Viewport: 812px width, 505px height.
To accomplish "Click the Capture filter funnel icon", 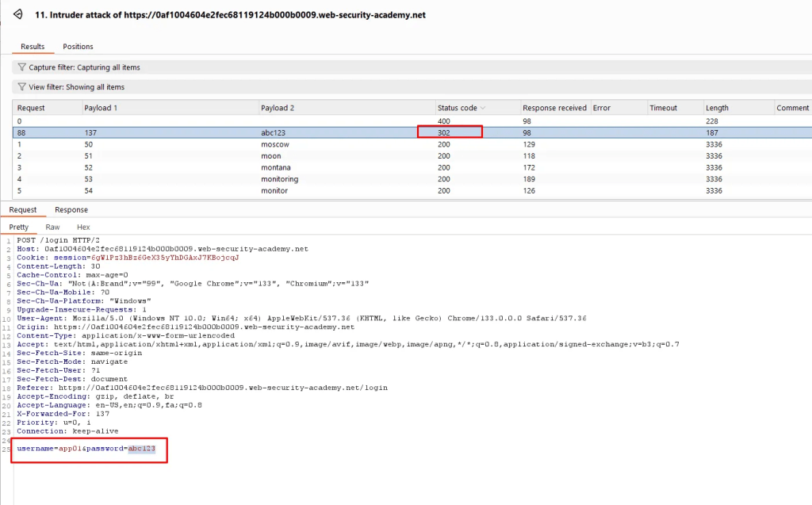I will [22, 67].
